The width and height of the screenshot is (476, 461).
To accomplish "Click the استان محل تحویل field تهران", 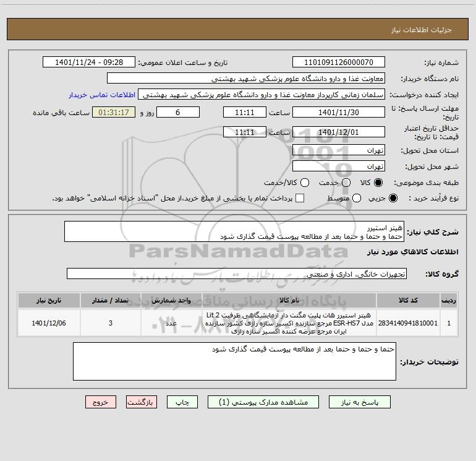I will [339, 150].
